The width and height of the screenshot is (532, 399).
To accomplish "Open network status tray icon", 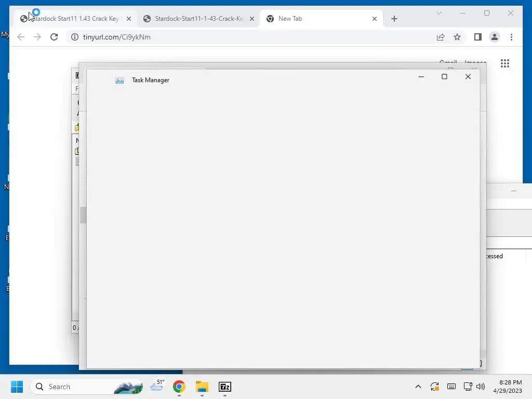I will pos(468,387).
